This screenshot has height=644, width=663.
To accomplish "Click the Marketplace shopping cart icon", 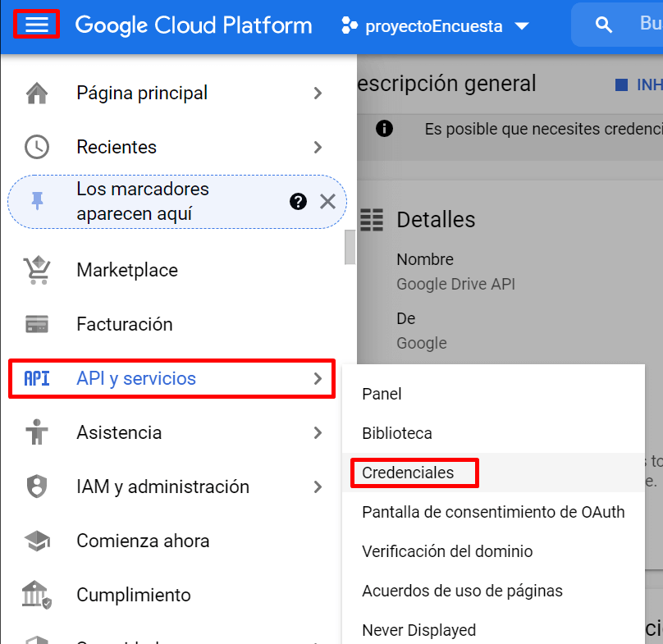I will 37,270.
